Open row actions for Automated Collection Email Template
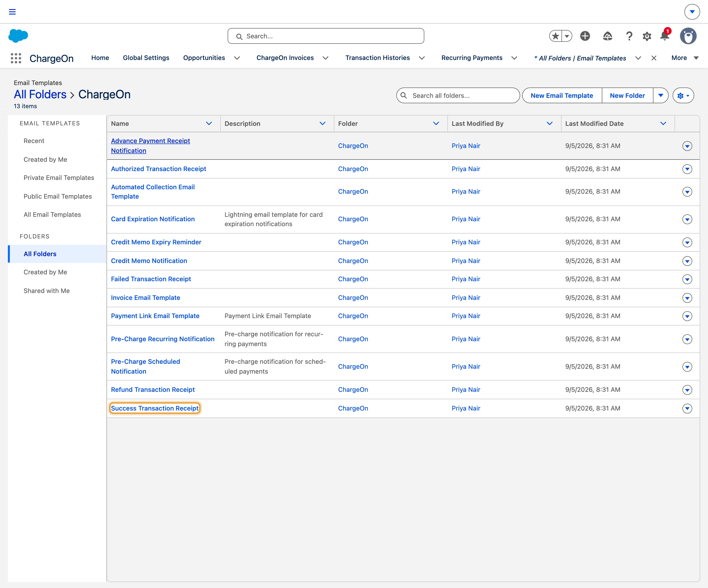708x588 pixels. 687,192
